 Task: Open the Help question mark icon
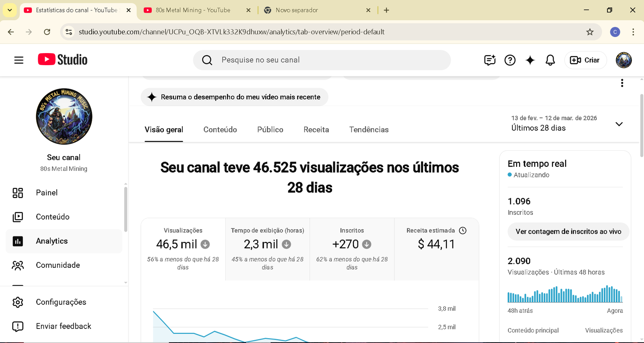pos(510,60)
